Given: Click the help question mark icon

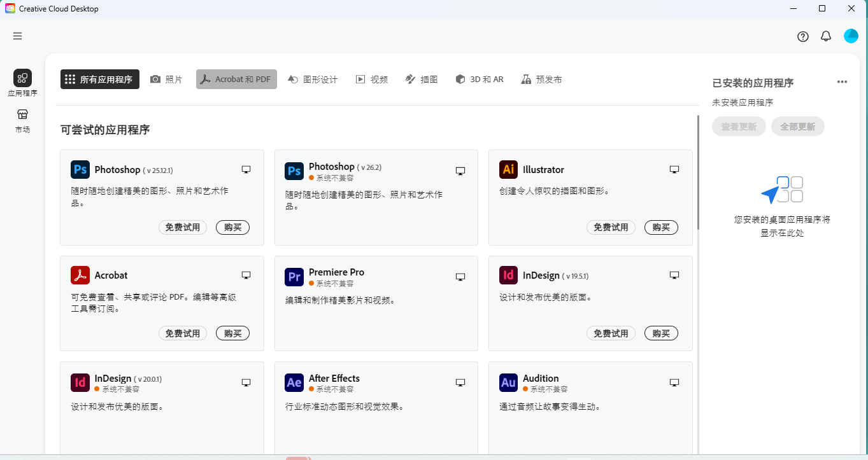Looking at the screenshot, I should 803,36.
